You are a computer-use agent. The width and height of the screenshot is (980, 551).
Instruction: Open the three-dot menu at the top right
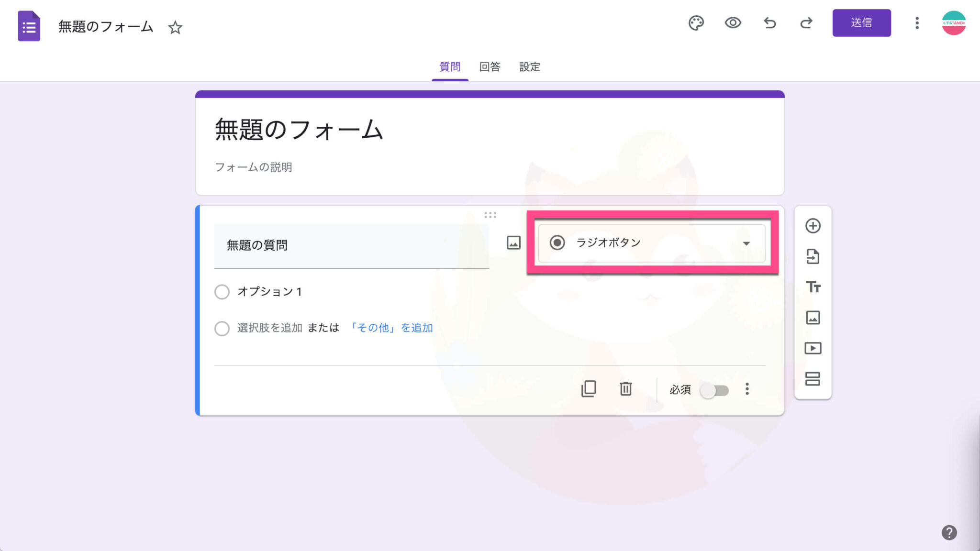click(917, 23)
